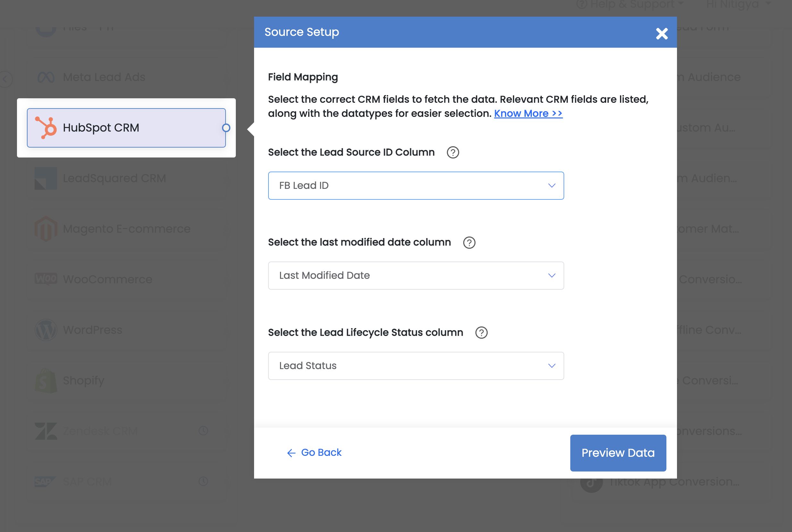792x532 pixels.
Task: Click the Source Setup title
Action: [301, 32]
